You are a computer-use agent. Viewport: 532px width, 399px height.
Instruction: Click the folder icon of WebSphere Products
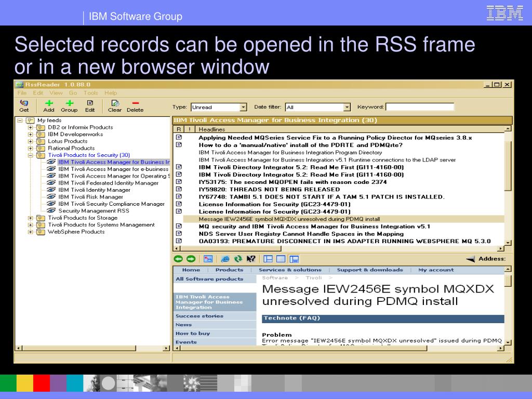click(x=41, y=232)
